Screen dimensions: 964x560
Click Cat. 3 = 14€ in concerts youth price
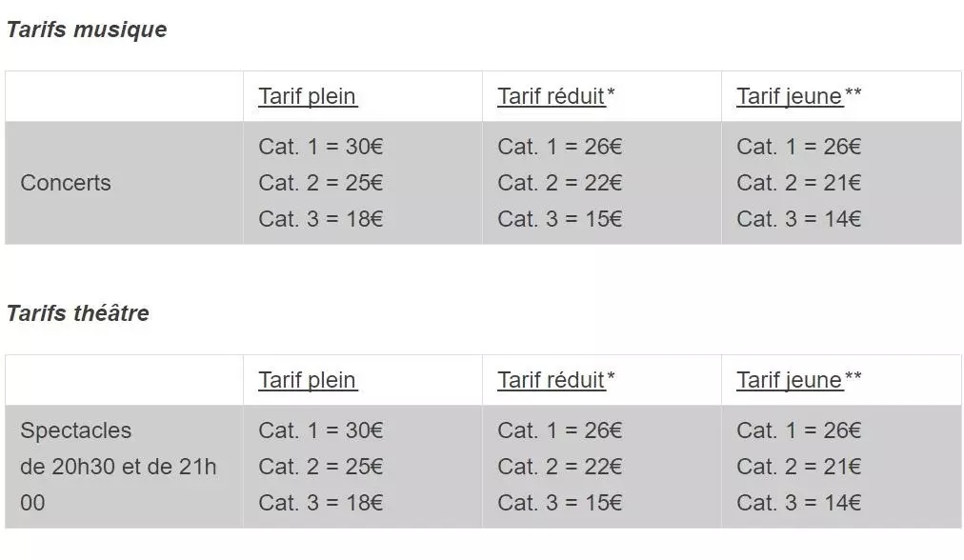pyautogui.click(x=798, y=219)
